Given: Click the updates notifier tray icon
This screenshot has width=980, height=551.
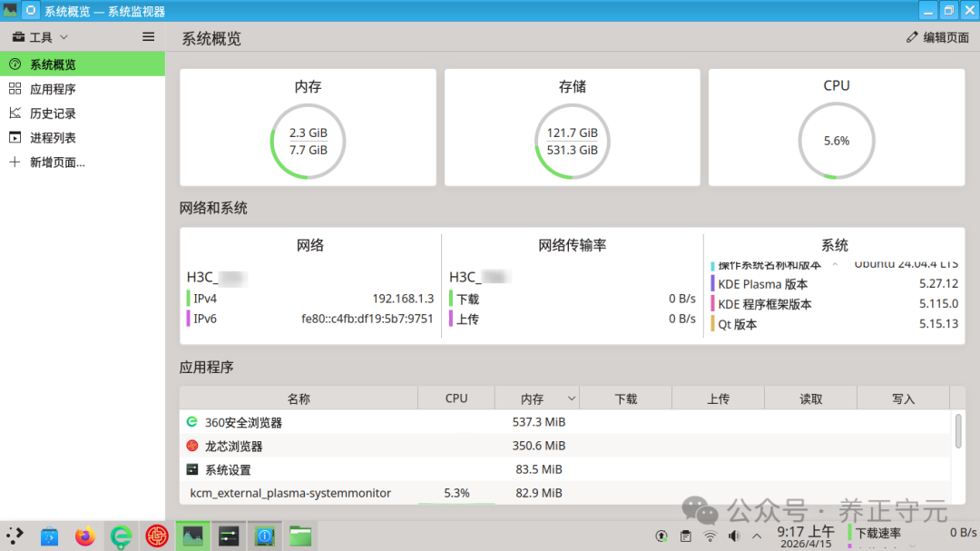Looking at the screenshot, I should click(661, 536).
